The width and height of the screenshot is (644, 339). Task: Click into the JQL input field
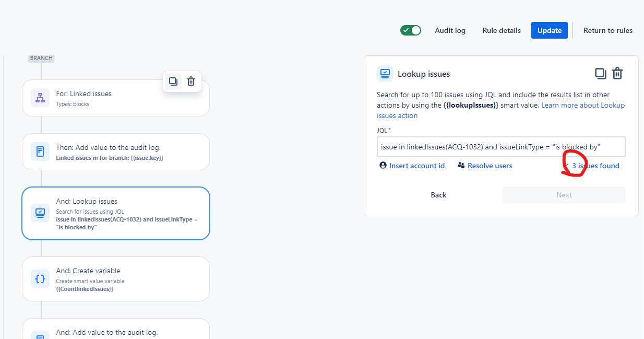pyautogui.click(x=501, y=147)
